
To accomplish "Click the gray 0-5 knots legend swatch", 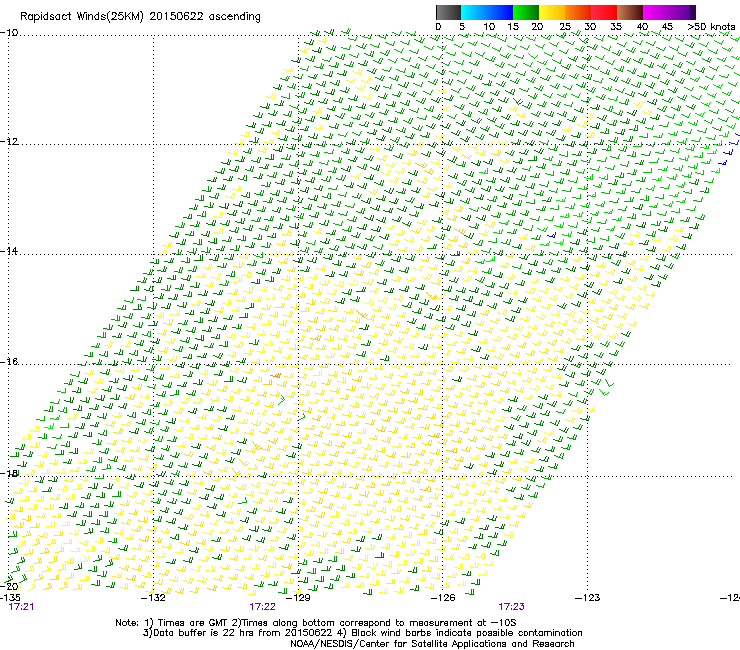I will [x=448, y=12].
